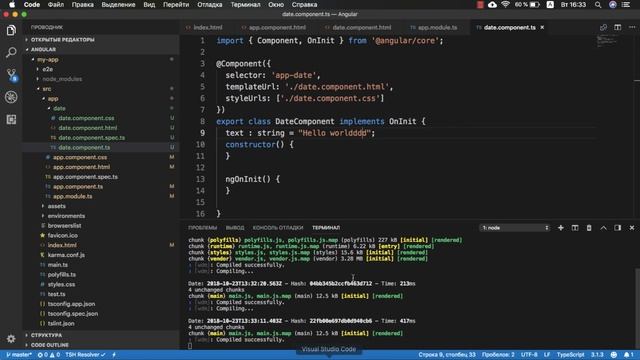
Task: Create a new terminal with plus icon
Action: [x=561, y=228]
